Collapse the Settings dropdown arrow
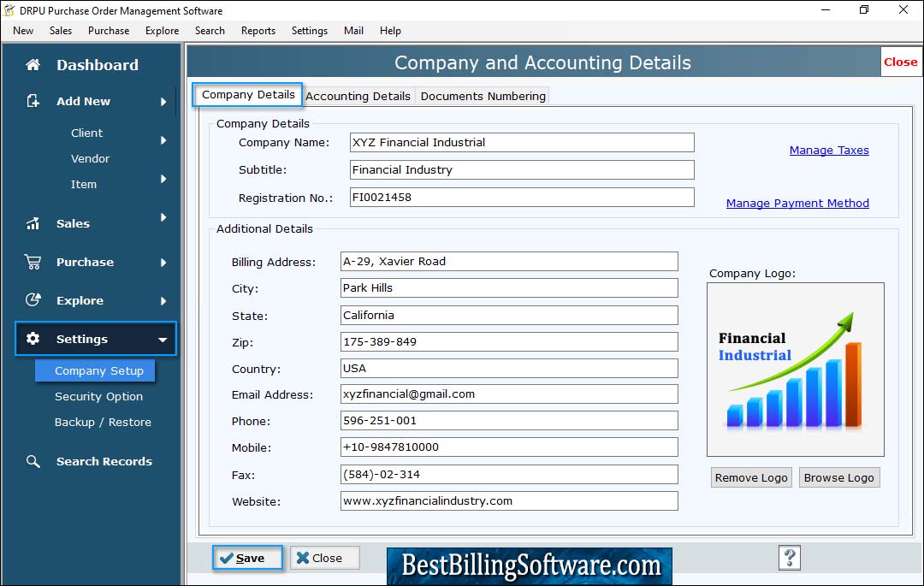Image resolution: width=924 pixels, height=586 pixels. coord(163,340)
